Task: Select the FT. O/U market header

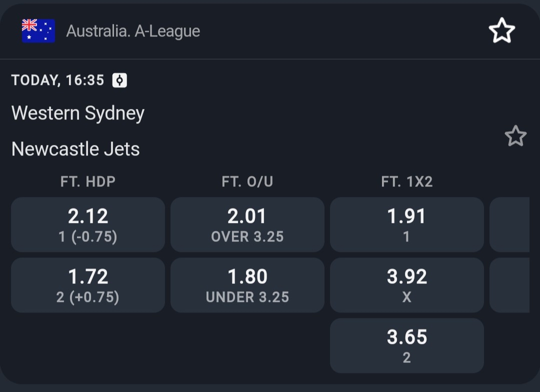Action: coord(247,181)
